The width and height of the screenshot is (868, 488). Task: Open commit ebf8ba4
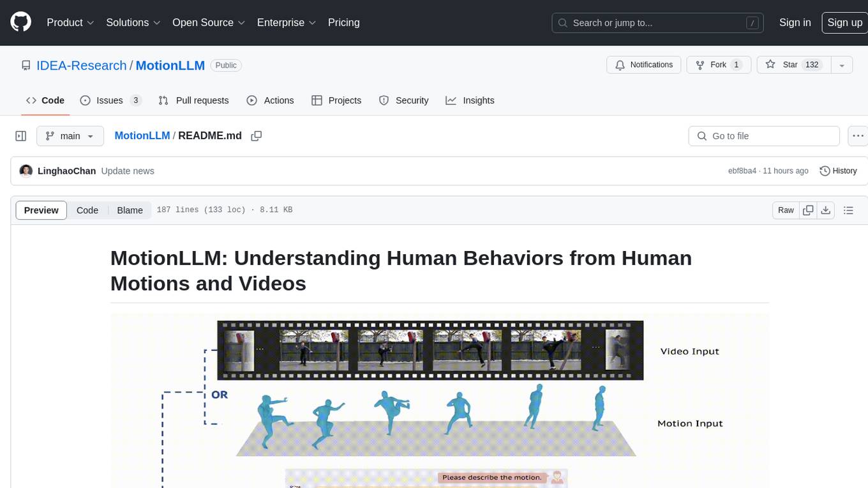click(742, 171)
